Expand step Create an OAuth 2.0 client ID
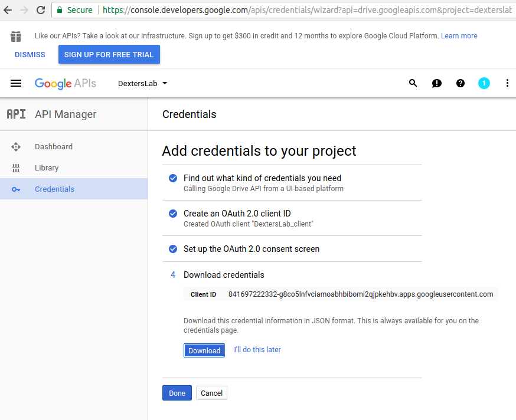This screenshot has height=420, width=516. coord(237,214)
